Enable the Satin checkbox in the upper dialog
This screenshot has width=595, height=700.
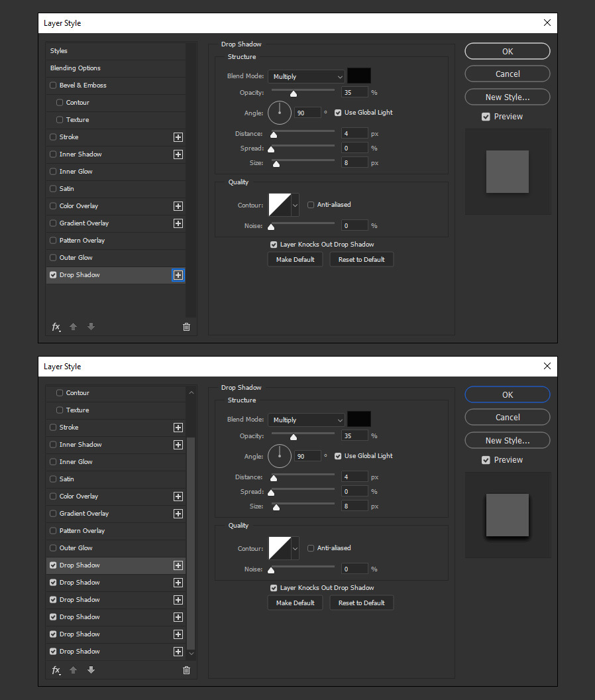[53, 189]
